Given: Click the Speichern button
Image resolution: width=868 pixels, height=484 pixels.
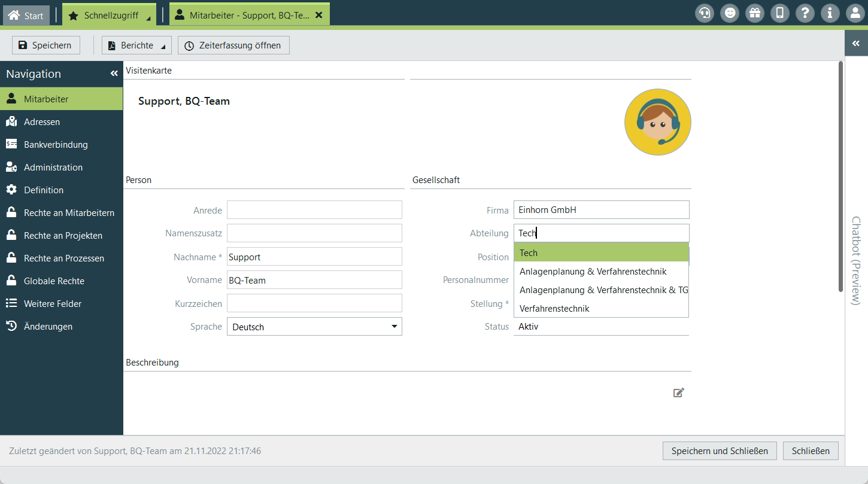Looking at the screenshot, I should pos(45,45).
